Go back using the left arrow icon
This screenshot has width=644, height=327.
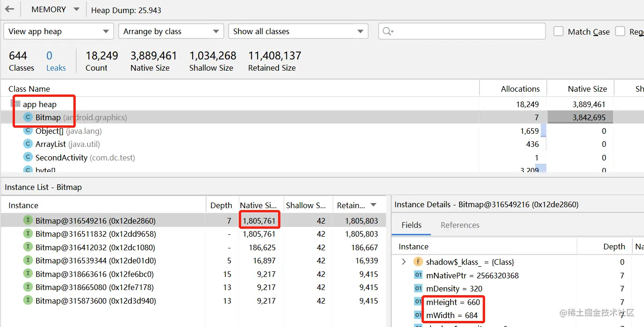pos(9,9)
